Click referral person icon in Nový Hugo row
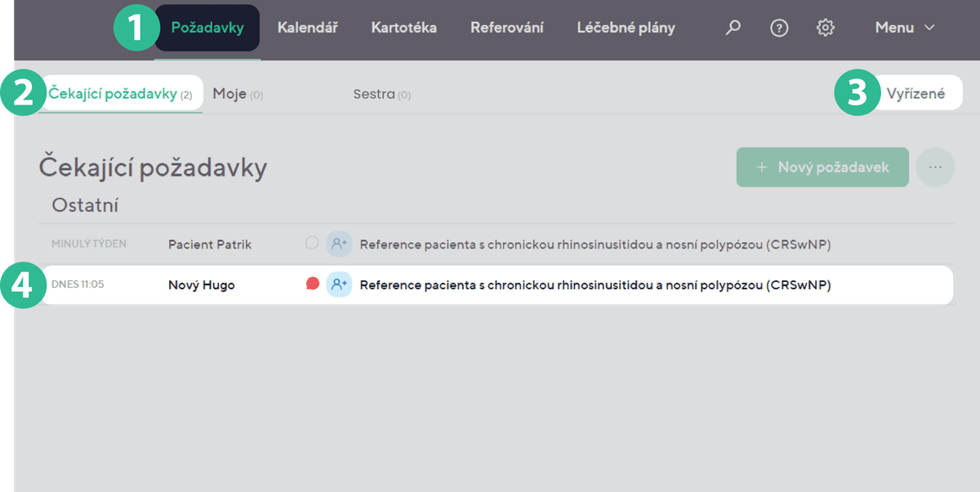Image resolution: width=980 pixels, height=492 pixels. pos(339,284)
